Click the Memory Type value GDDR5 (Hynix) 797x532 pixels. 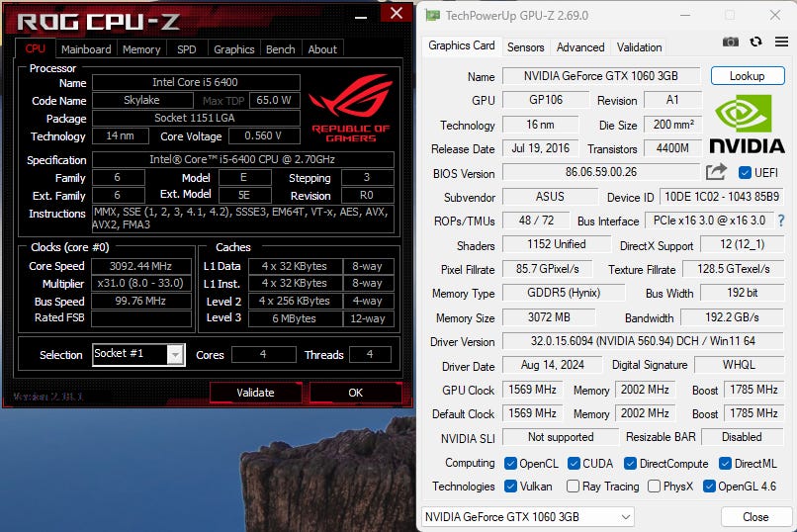point(564,293)
